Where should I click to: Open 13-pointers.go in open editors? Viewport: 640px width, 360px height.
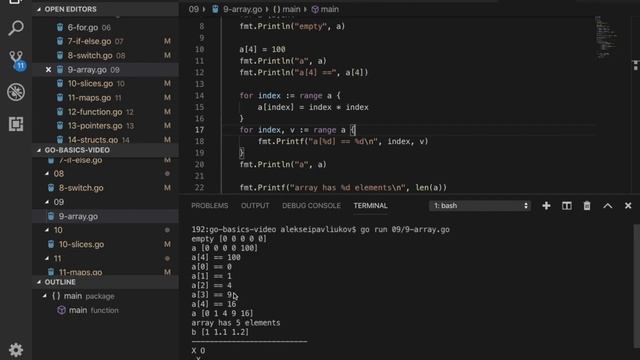(105, 126)
